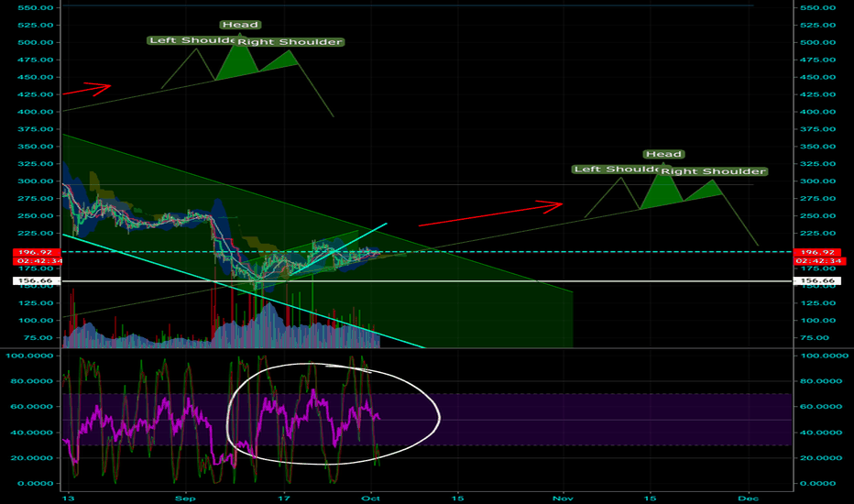Click the 'Oct' label on the time axis

371,498
